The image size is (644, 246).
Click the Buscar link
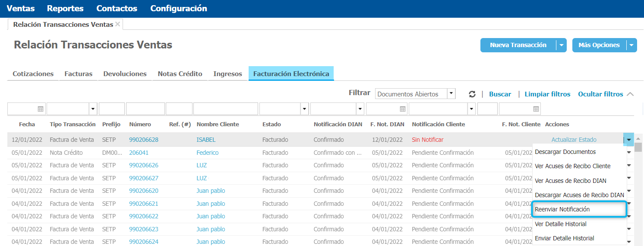[x=500, y=94]
